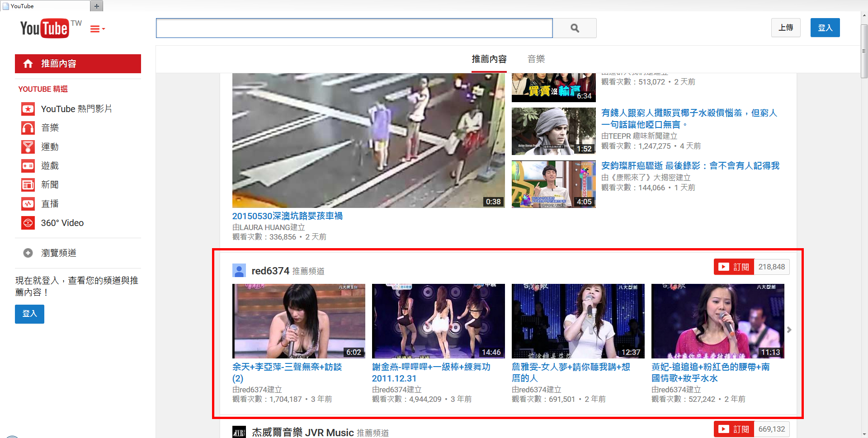
Task: Open 360° Video sidebar link
Action: pyautogui.click(x=62, y=223)
